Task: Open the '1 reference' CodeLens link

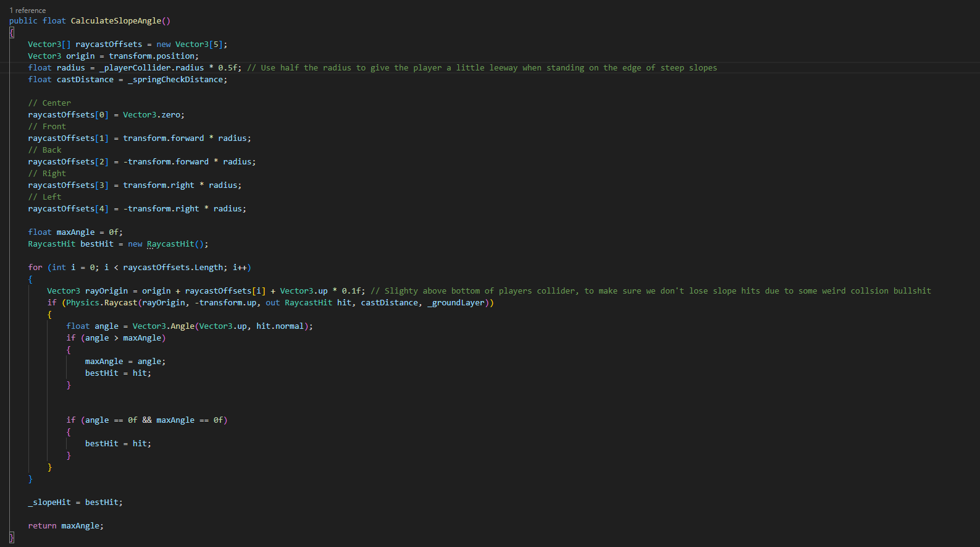Action: 28,11
